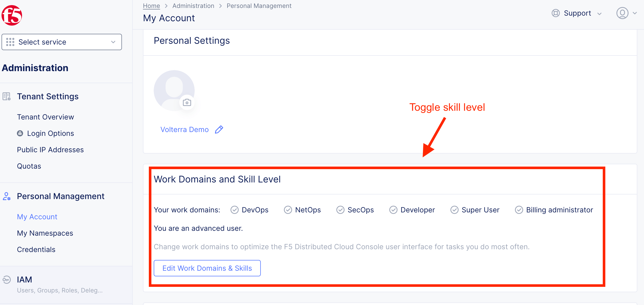Expand the user account chevron

click(635, 13)
